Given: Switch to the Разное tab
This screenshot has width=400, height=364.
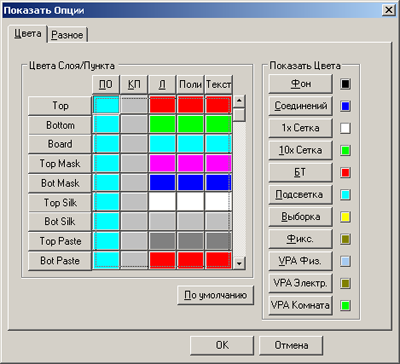Looking at the screenshot, I should [68, 34].
